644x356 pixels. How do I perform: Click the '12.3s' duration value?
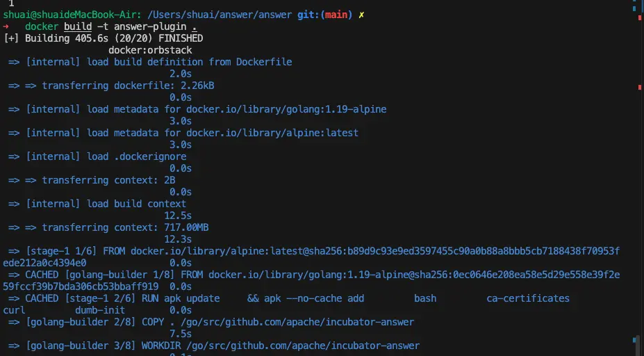pos(178,239)
